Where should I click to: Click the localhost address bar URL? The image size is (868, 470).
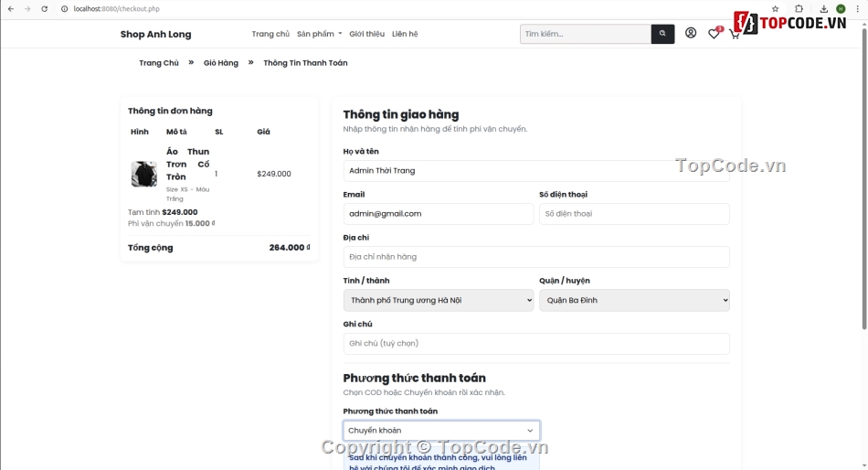pos(116,9)
